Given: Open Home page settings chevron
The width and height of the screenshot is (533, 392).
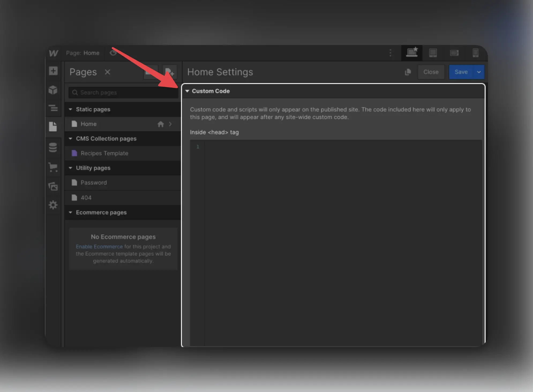Looking at the screenshot, I should pyautogui.click(x=170, y=124).
